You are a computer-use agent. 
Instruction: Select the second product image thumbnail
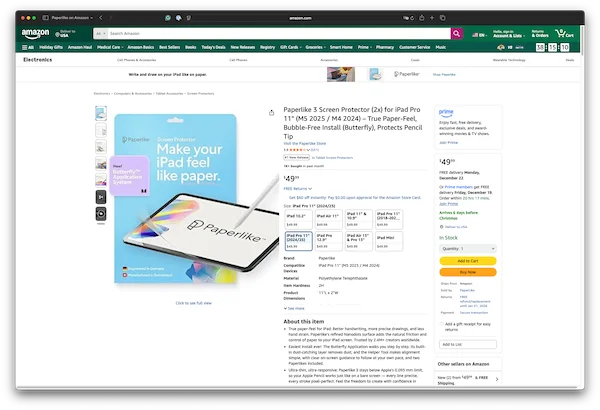click(101, 130)
